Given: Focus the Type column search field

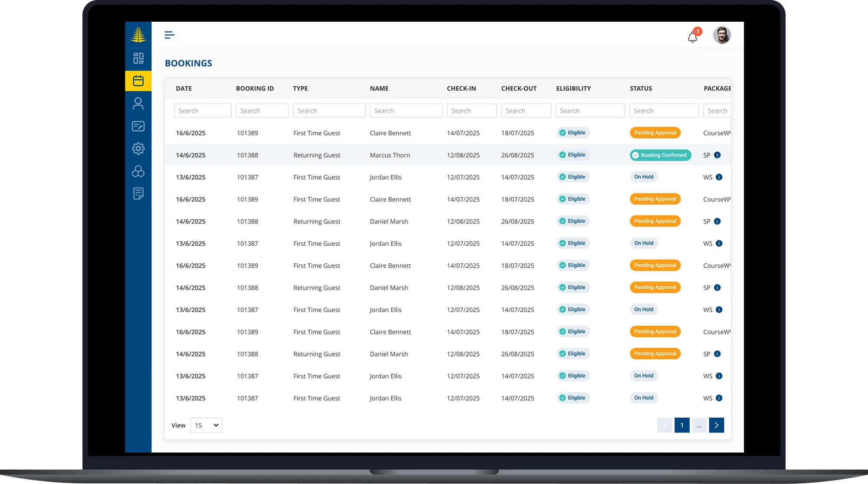Looking at the screenshot, I should [x=329, y=111].
